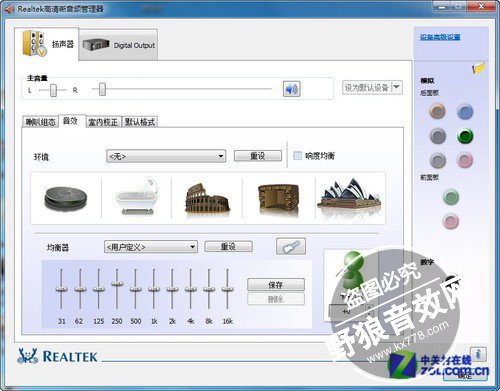Click the 2k equalizer slider

tap(172, 289)
